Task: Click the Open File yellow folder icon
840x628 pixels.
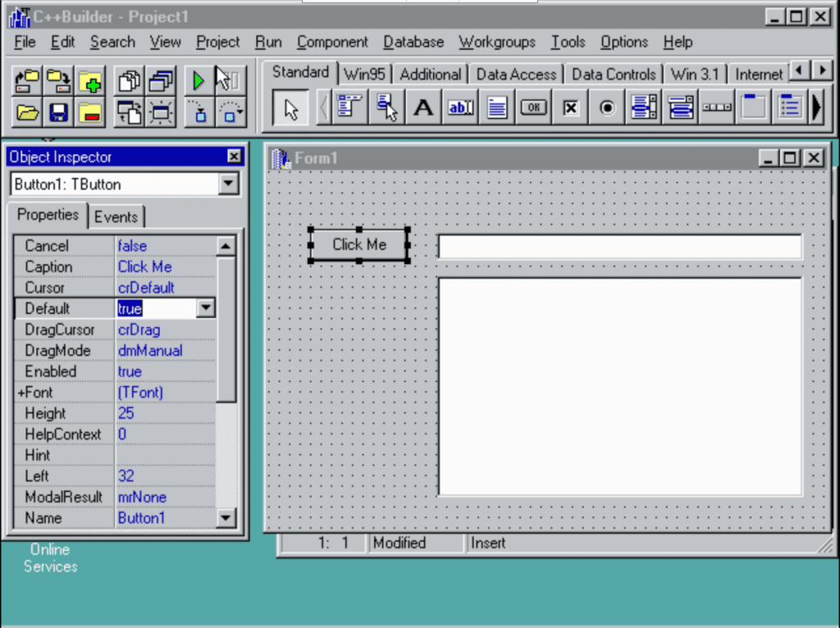Action: point(27,112)
